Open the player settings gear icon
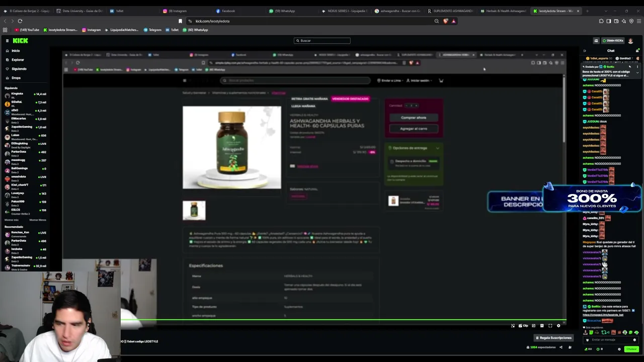Image resolution: width=644 pixels, height=362 pixels. pyautogui.click(x=558, y=326)
